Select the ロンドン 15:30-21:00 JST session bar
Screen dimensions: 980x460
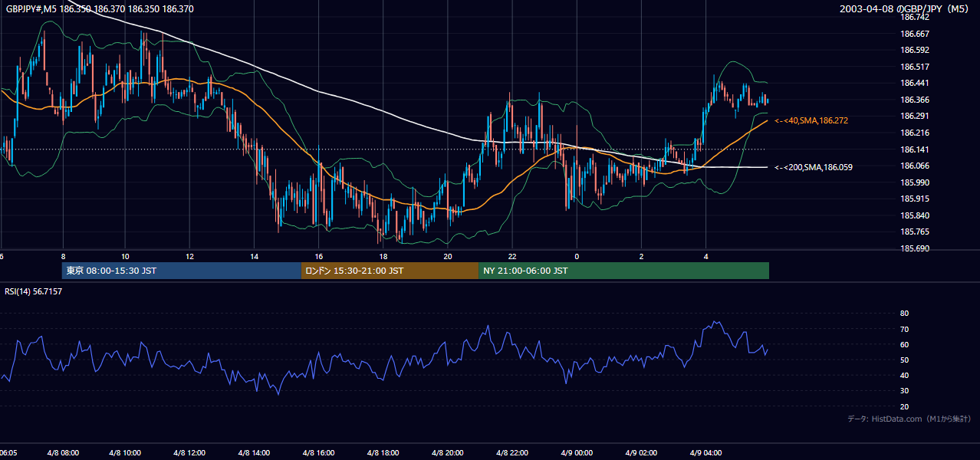(390, 271)
